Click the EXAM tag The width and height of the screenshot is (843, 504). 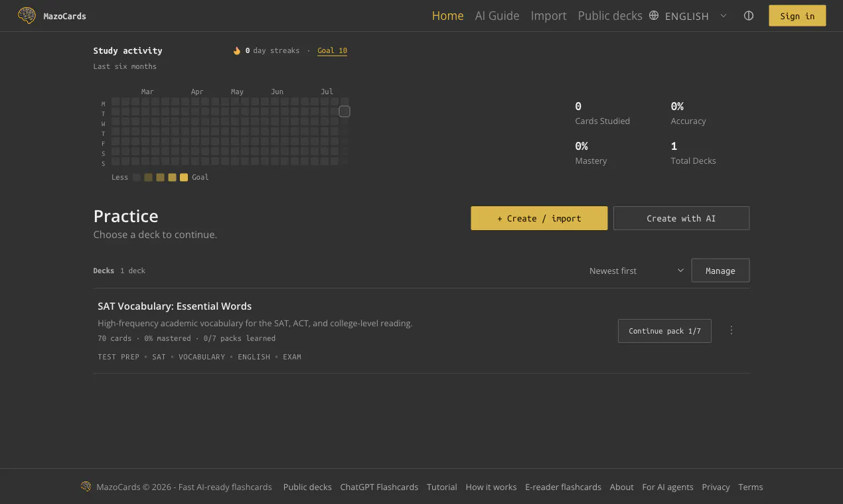pyautogui.click(x=292, y=357)
